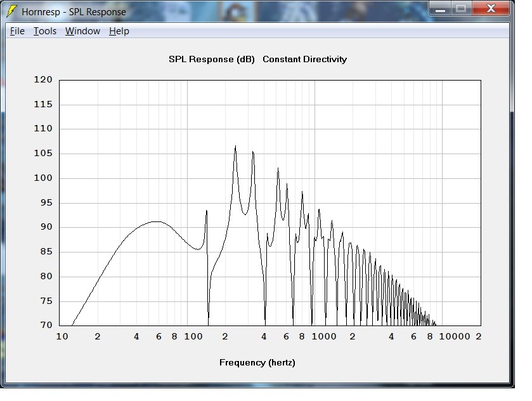Open the Window menu
Viewport: 532px width, 401px height.
(82, 31)
